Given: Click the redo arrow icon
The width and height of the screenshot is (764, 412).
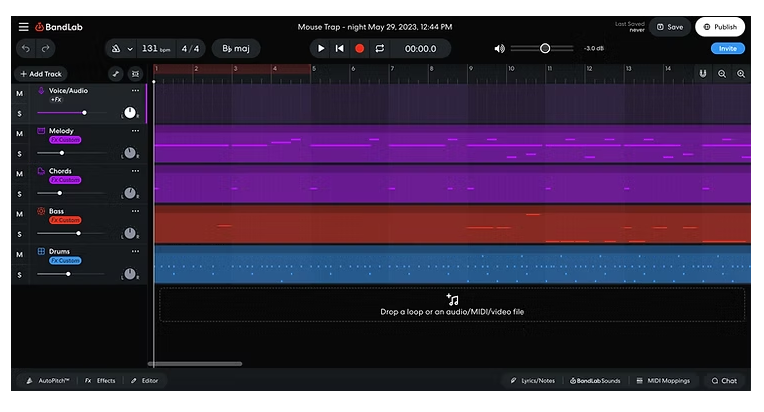Looking at the screenshot, I should pyautogui.click(x=46, y=48).
